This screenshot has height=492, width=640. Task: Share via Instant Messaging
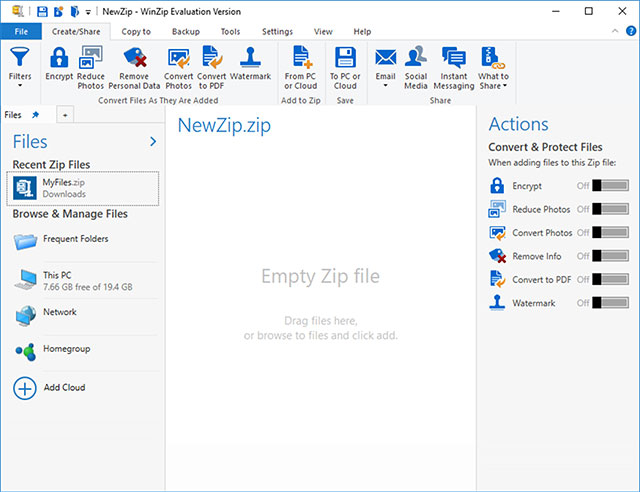(x=454, y=68)
